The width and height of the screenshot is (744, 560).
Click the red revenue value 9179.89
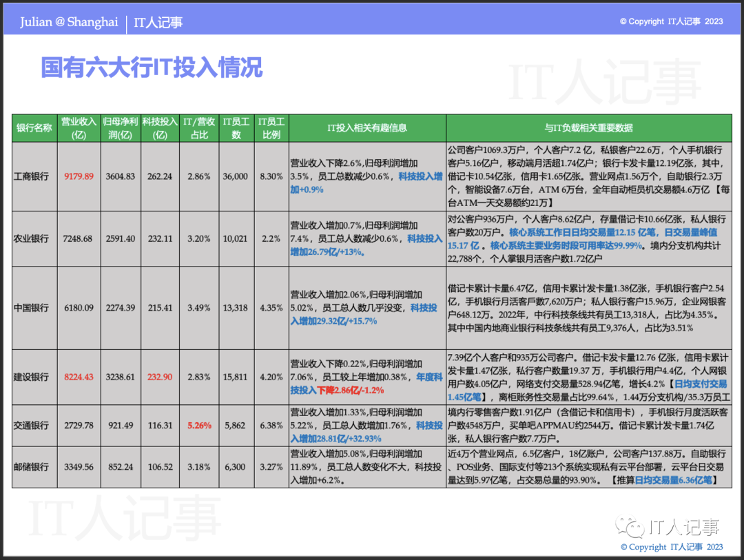[79, 176]
